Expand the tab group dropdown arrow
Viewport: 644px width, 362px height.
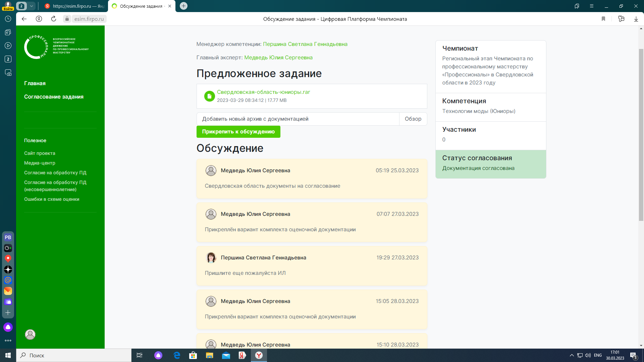[x=31, y=6]
